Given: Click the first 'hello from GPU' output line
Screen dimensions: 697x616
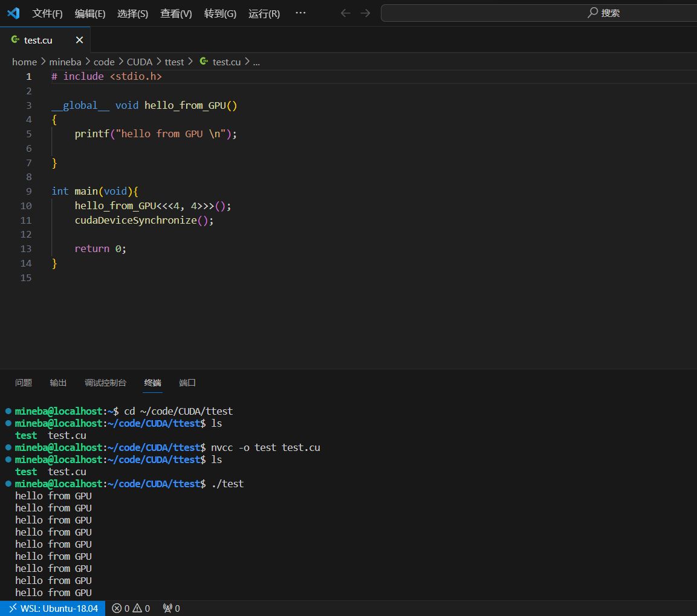Looking at the screenshot, I should click(x=53, y=496).
